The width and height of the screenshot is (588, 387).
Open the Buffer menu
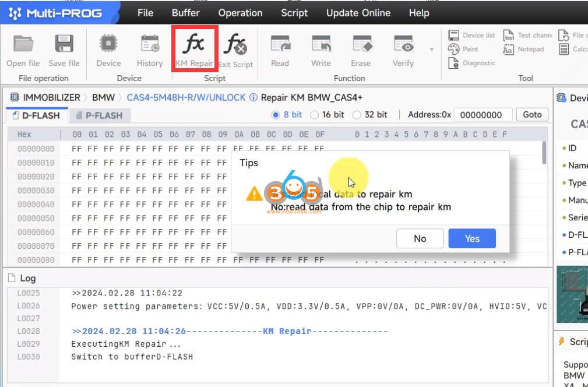click(x=186, y=13)
